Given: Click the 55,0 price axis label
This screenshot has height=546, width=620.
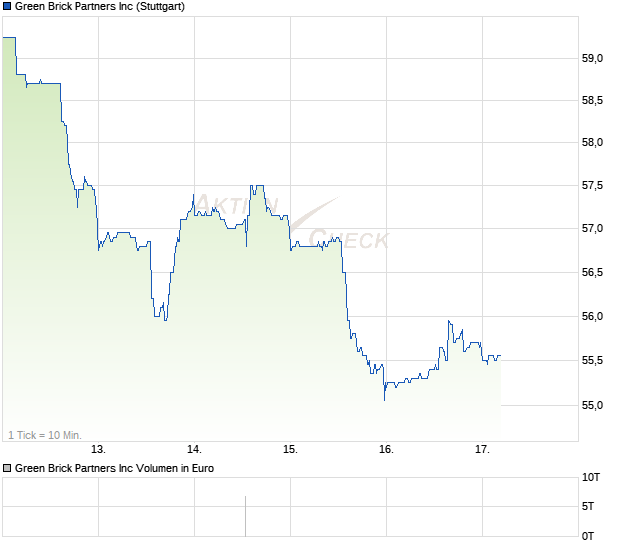Looking at the screenshot, I should (x=592, y=406).
